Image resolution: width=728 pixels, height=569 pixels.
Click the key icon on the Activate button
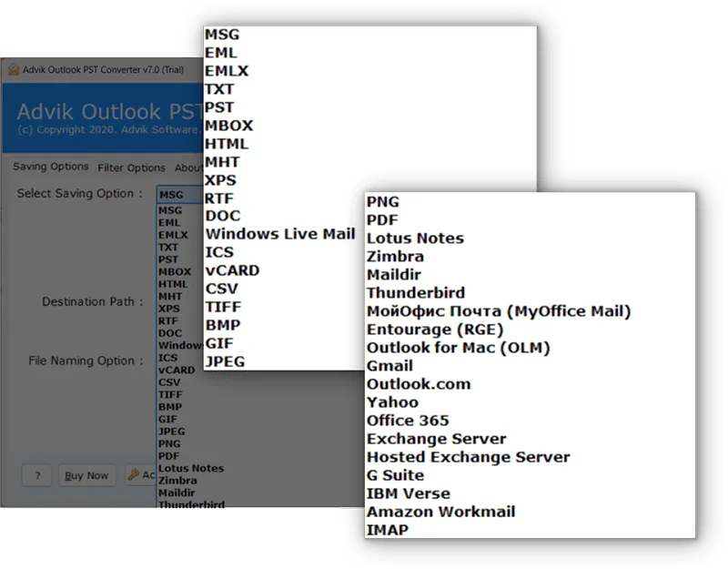[x=134, y=474]
